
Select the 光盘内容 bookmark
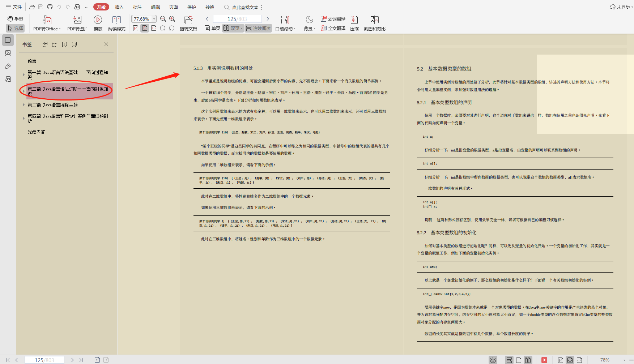click(x=37, y=132)
